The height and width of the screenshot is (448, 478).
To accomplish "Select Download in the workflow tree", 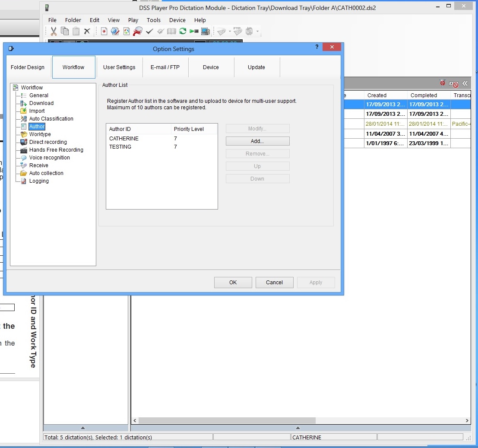I will (x=41, y=103).
